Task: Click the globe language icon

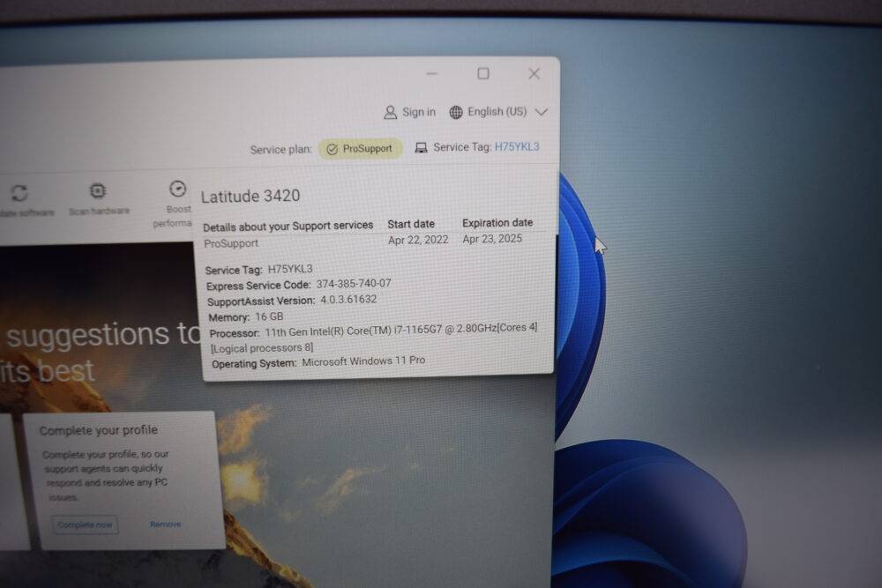Action: coord(456,112)
